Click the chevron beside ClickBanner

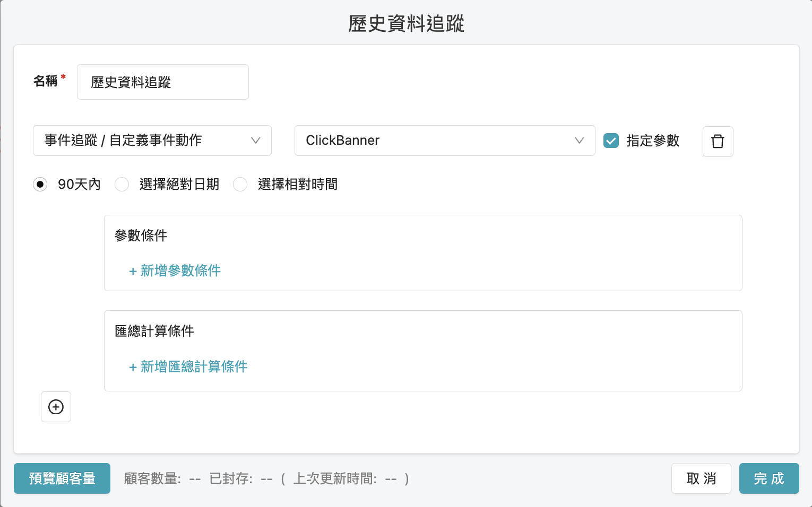(x=579, y=141)
